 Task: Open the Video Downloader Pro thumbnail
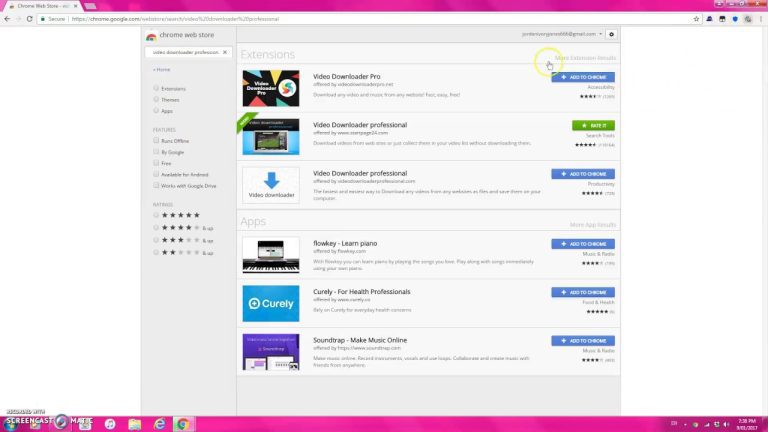271,88
